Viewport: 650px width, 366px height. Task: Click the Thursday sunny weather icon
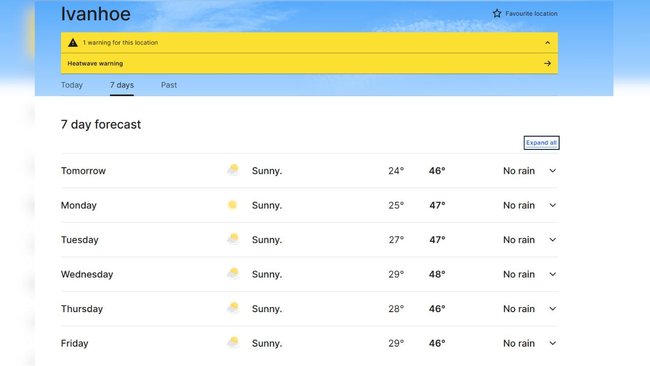tap(233, 308)
